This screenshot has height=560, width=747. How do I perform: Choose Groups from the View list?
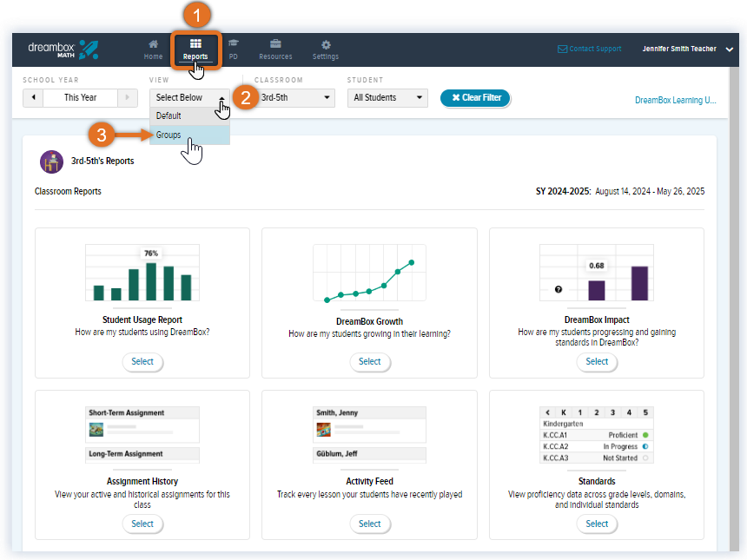click(169, 135)
